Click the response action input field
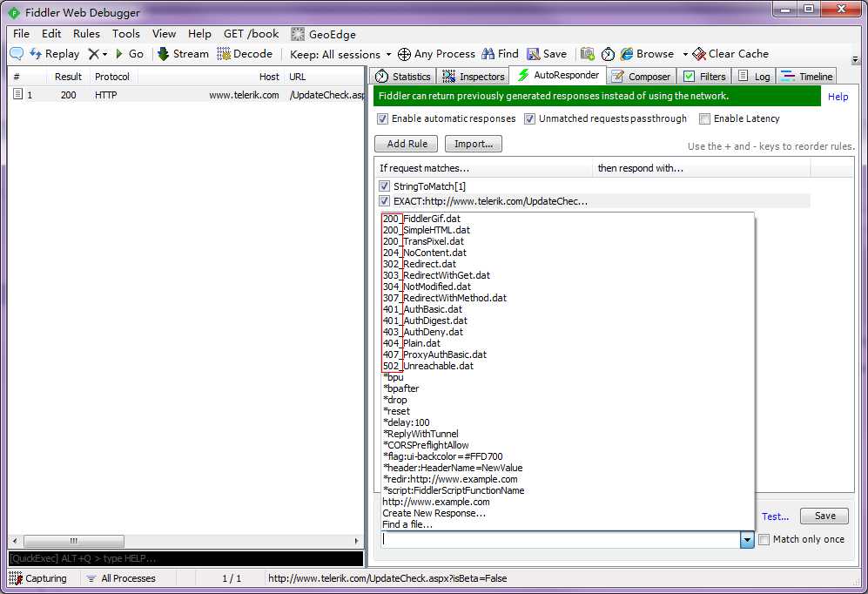868x594 pixels. pos(560,540)
